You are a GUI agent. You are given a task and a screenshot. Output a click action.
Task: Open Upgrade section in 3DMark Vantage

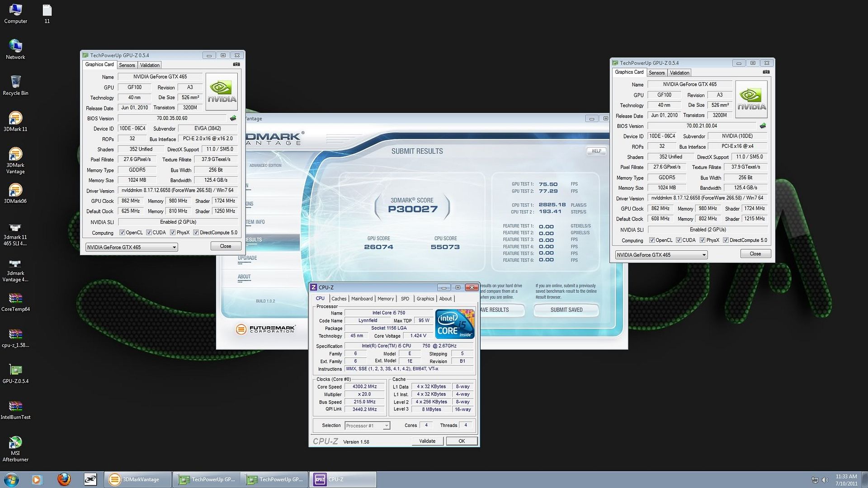tap(247, 258)
